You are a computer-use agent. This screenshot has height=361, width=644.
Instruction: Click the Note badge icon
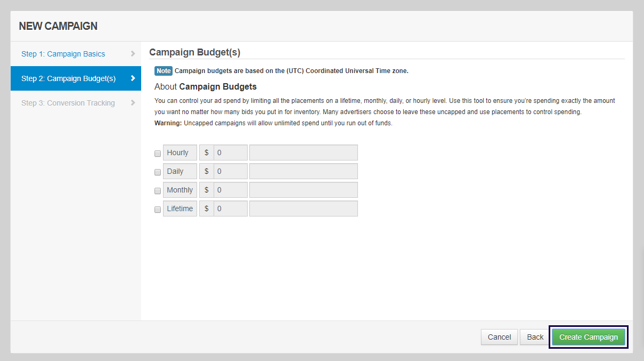point(164,70)
